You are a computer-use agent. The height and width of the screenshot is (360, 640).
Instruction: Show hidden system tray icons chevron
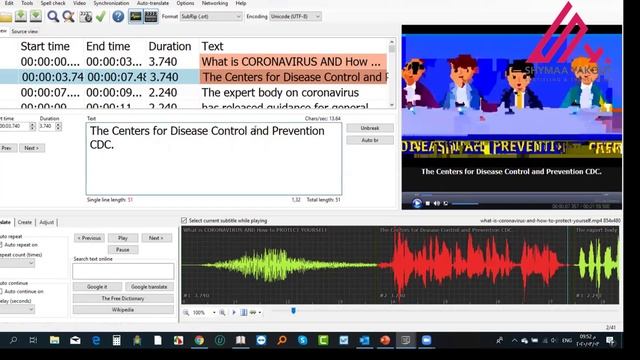pyautogui.click(x=514, y=340)
